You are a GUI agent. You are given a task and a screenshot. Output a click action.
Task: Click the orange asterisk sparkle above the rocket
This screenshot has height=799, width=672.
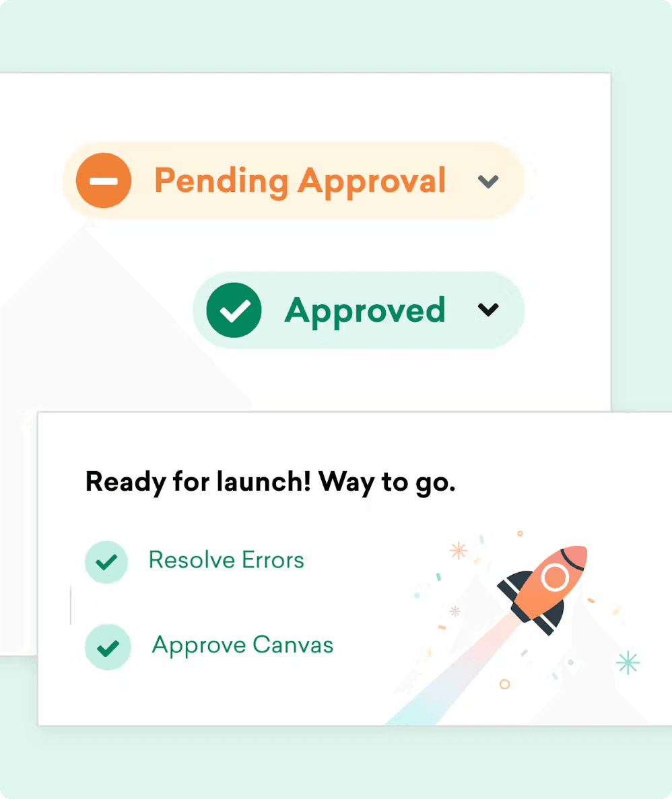coord(458,551)
